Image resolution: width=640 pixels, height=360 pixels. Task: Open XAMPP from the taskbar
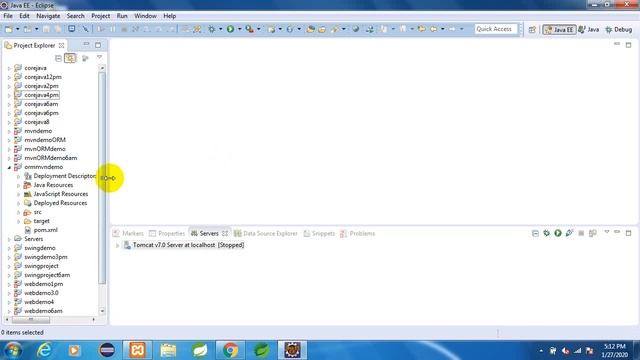138,350
